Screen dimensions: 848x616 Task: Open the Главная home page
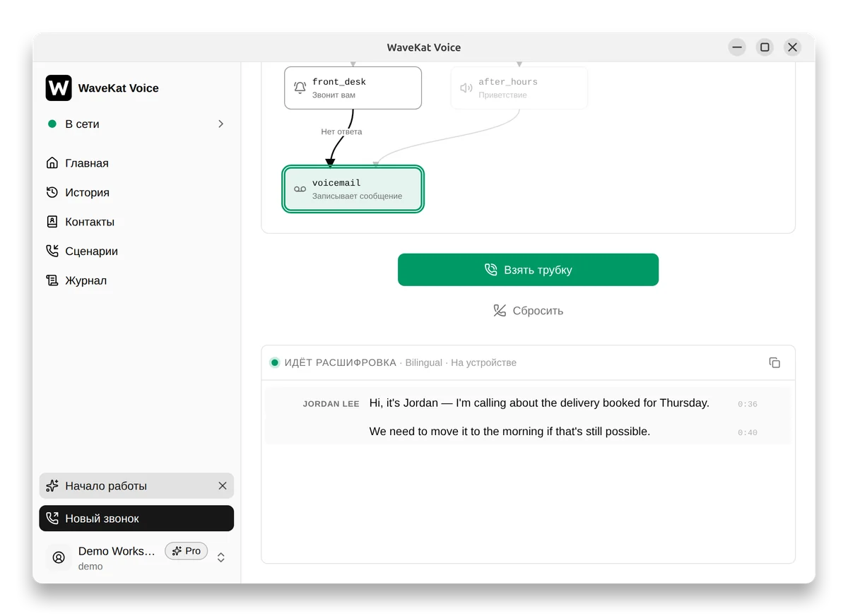136,163
